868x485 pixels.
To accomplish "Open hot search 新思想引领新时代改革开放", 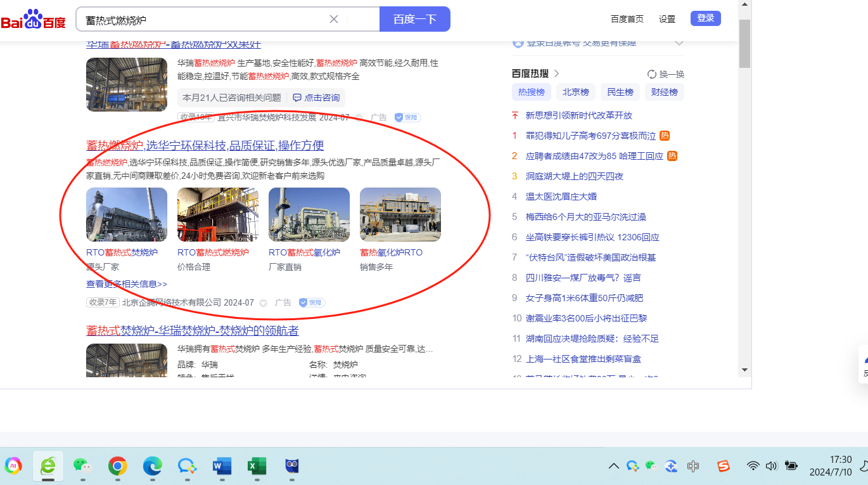I will [x=579, y=115].
